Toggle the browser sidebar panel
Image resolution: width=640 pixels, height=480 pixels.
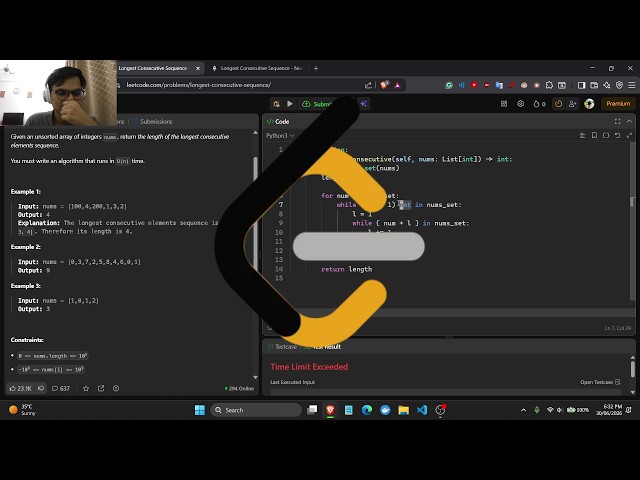pos(581,85)
